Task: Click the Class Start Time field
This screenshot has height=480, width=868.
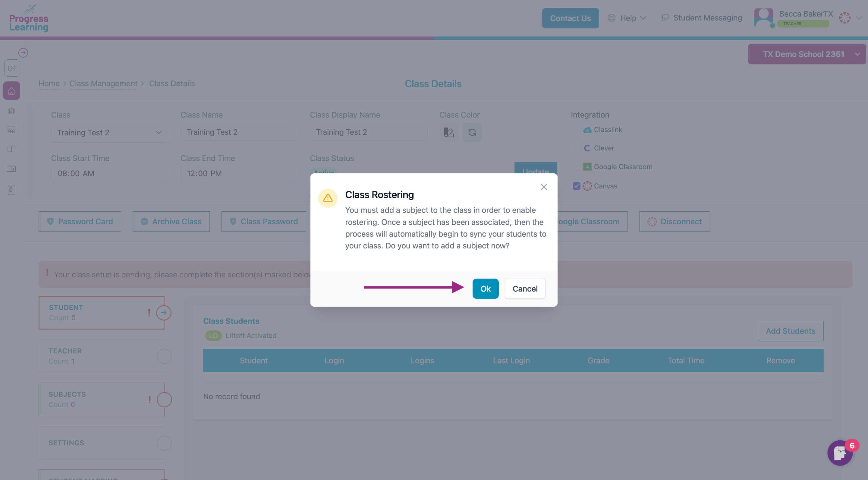Action: (x=110, y=173)
